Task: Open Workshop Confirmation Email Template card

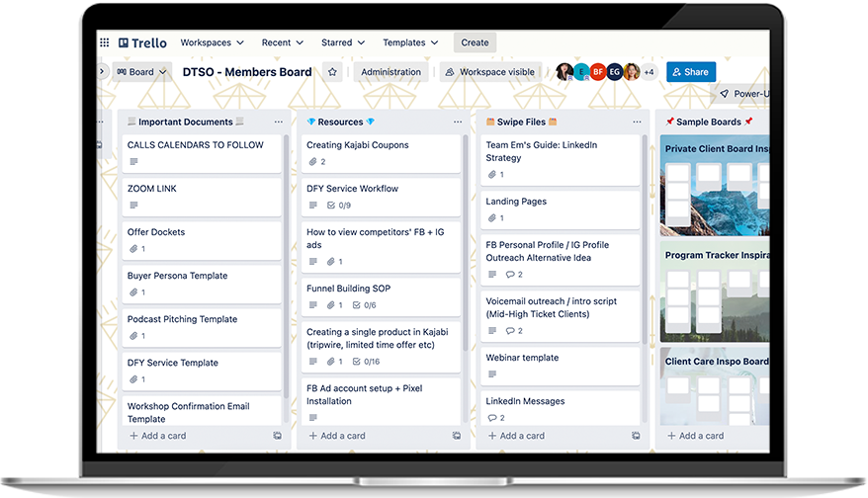Action: 202,411
